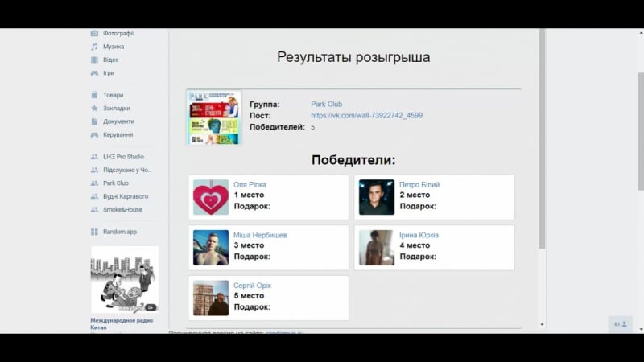Screen dimensions: 644x362
Task: Click the Керування gamepad icon
Action: pyautogui.click(x=94, y=134)
